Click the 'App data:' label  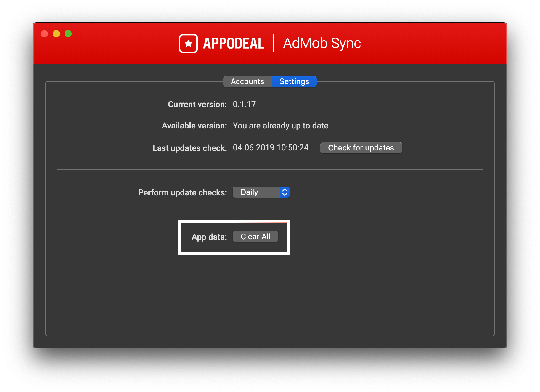point(209,237)
